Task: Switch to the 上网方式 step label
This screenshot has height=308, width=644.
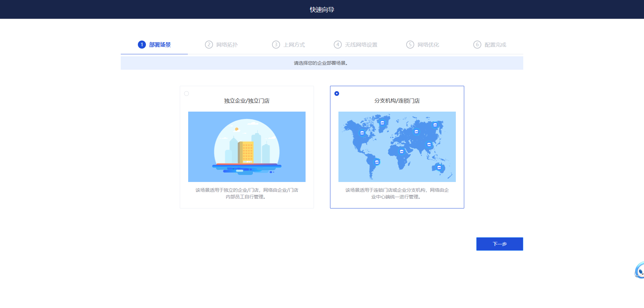Action: [x=294, y=45]
